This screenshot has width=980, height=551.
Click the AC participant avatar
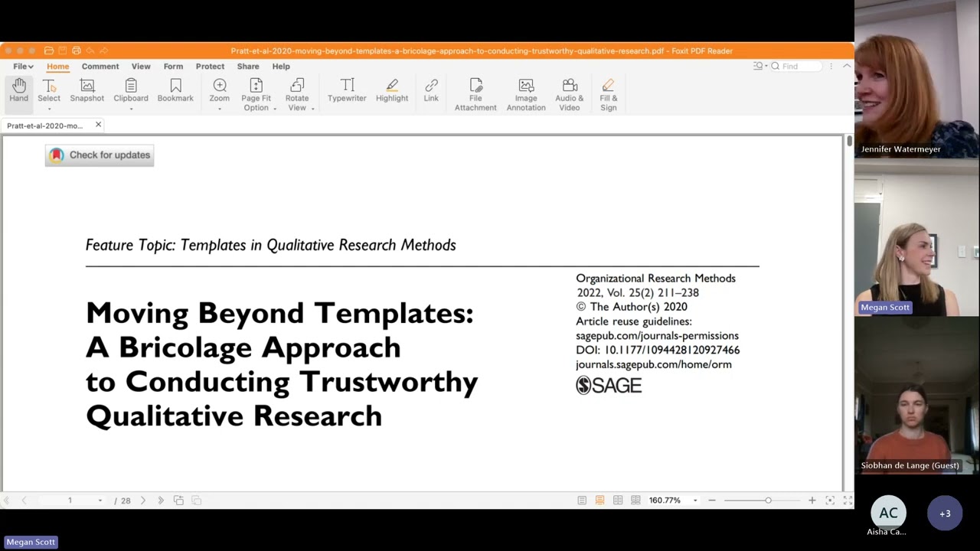pyautogui.click(x=888, y=514)
